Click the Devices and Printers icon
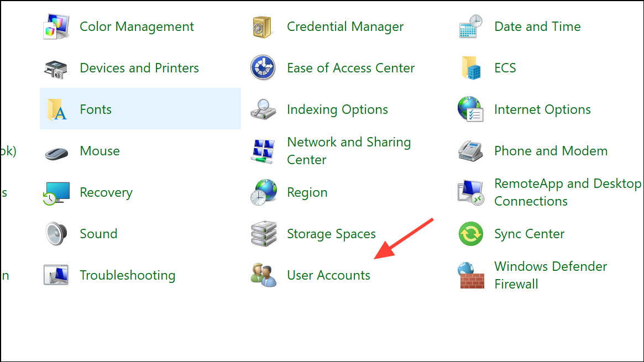The height and width of the screenshot is (362, 644). click(56, 69)
